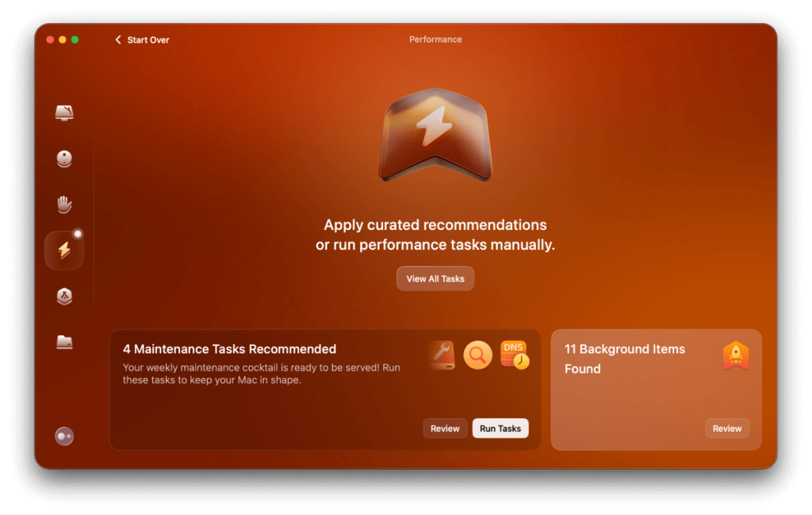Image resolution: width=812 pixels, height=515 pixels.
Task: Open the assistant icon at the sidebar bottom
Action: pyautogui.click(x=64, y=436)
